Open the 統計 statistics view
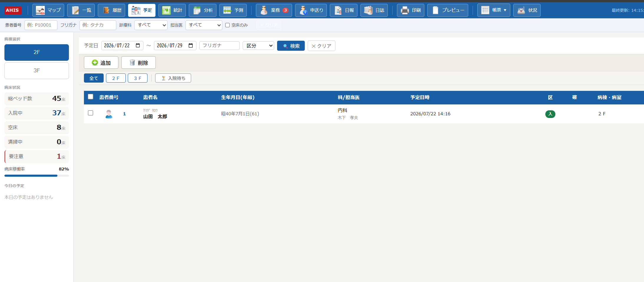Viewport: 644px width, 282px height. [172, 10]
